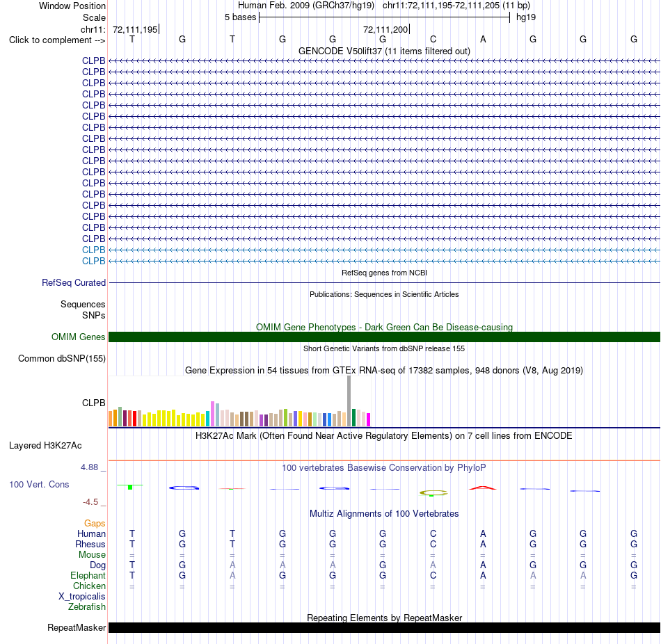Click base C in the Rhesus alignment row
The image size is (661, 644).
coord(433,544)
